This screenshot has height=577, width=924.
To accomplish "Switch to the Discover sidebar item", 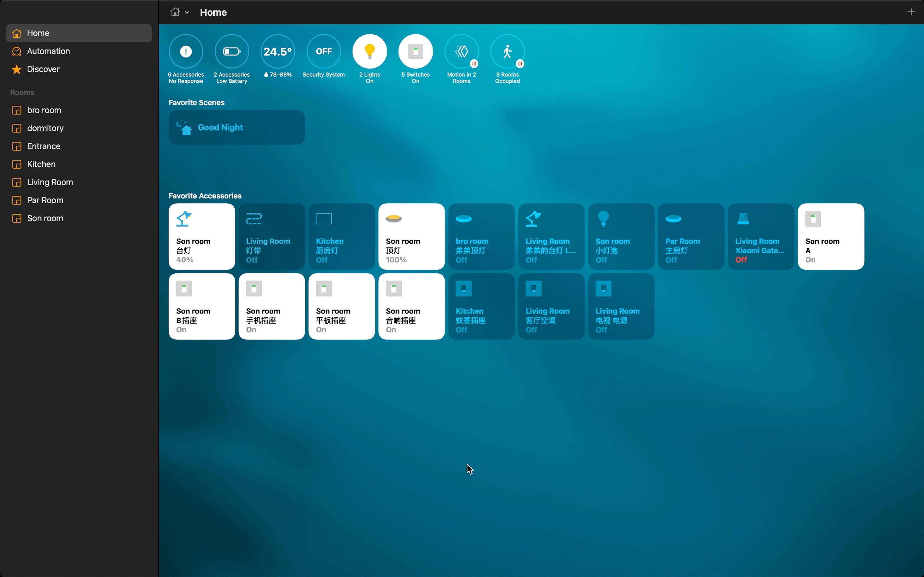I will pos(43,69).
